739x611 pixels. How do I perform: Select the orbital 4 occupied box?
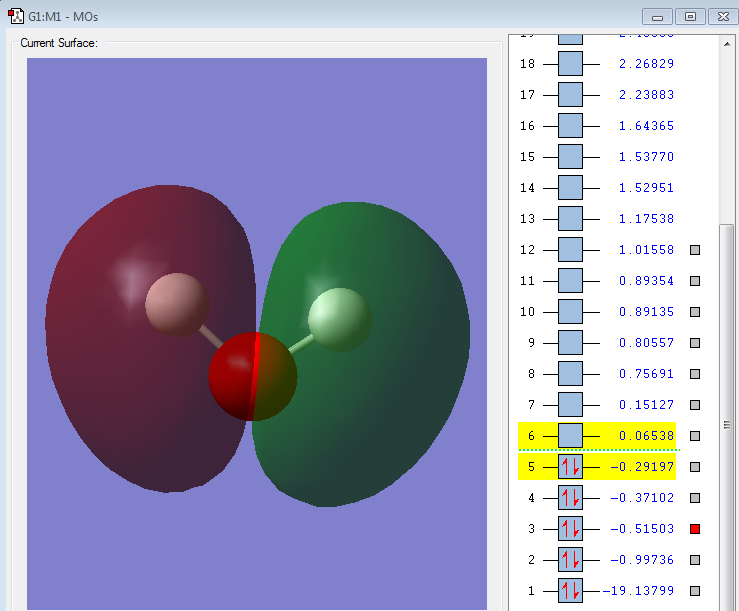click(570, 498)
